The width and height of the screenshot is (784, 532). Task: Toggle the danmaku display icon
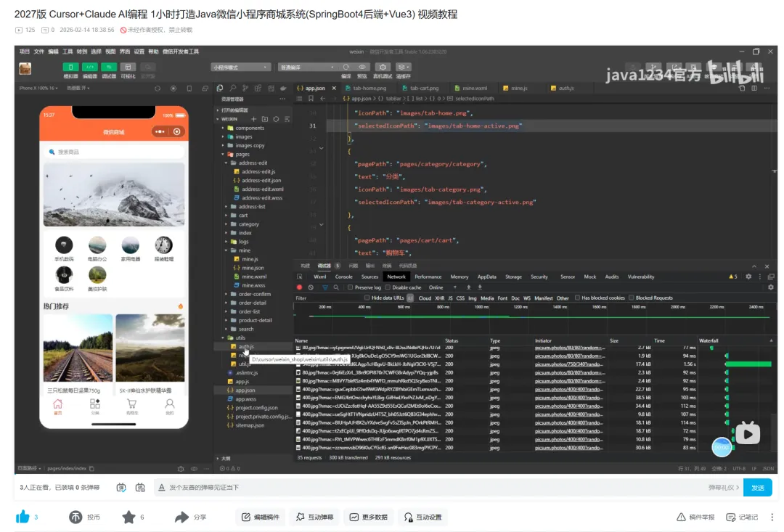[x=121, y=487]
